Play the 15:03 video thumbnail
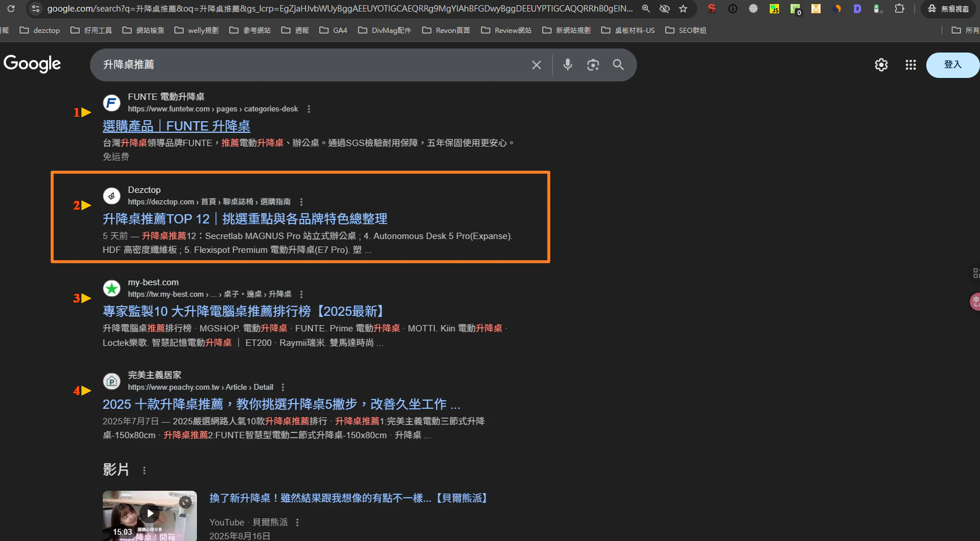The height and width of the screenshot is (541, 980). (150, 516)
